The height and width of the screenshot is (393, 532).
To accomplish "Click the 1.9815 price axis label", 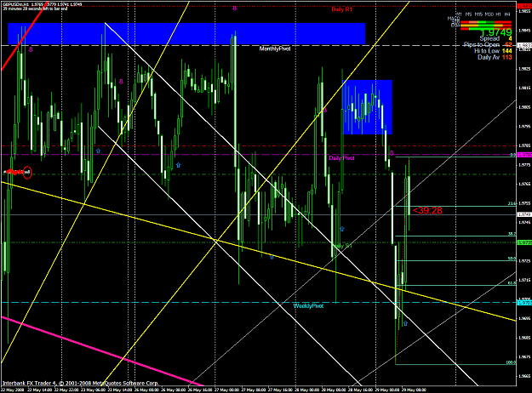I will click(x=524, y=88).
